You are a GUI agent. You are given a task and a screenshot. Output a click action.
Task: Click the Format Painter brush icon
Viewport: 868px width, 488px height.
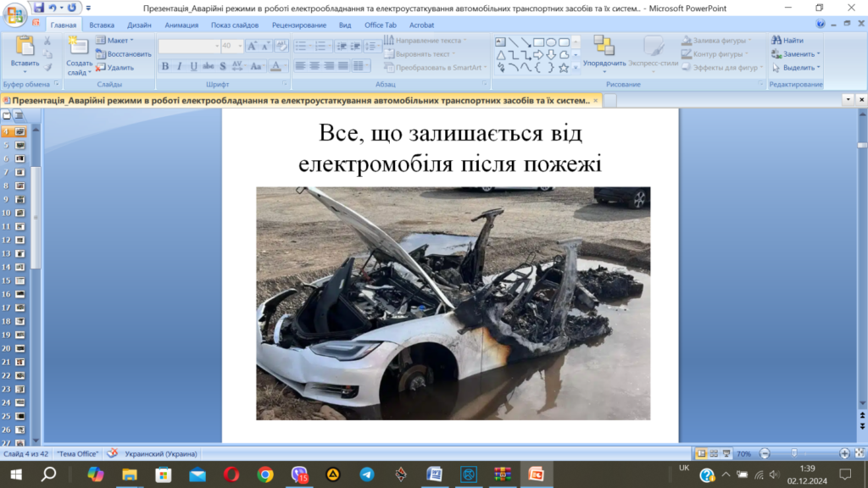[47, 68]
